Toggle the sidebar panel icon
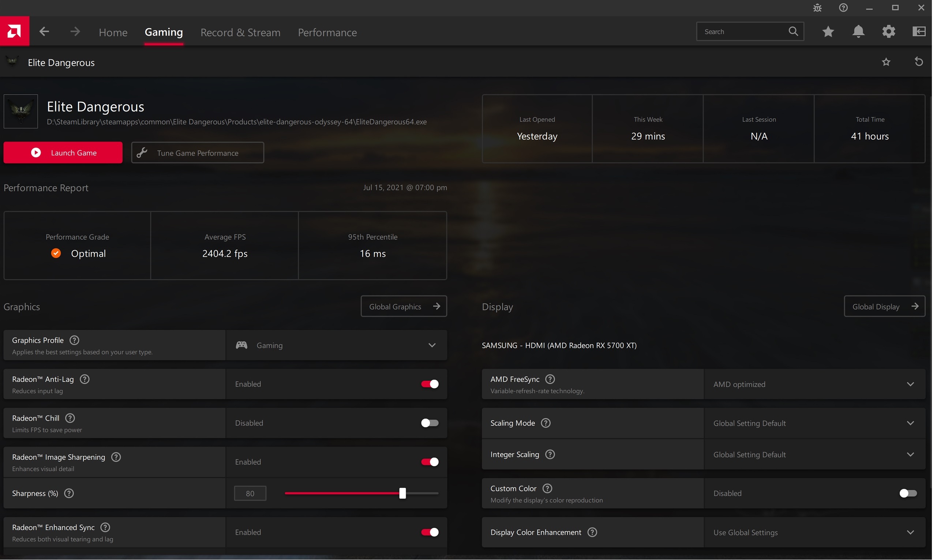Screen dimensions: 933x560 click(919, 32)
